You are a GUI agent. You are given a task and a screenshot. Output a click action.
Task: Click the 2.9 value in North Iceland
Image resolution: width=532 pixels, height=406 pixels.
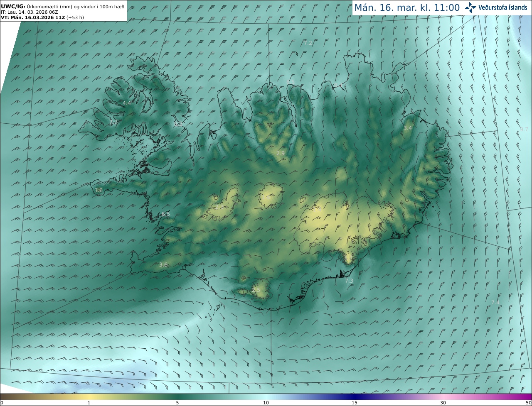(281, 153)
